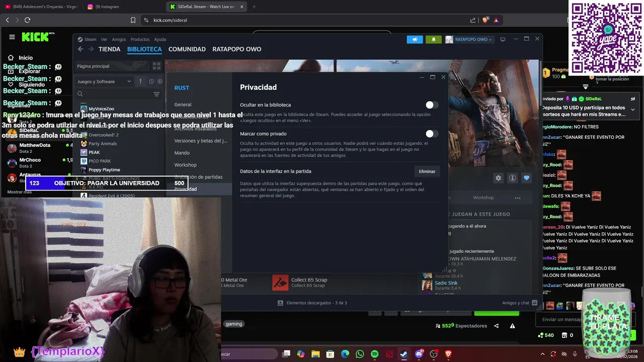This screenshot has width=644, height=362.
Task: Open the BIBLIOTECA tab
Action: [144, 49]
